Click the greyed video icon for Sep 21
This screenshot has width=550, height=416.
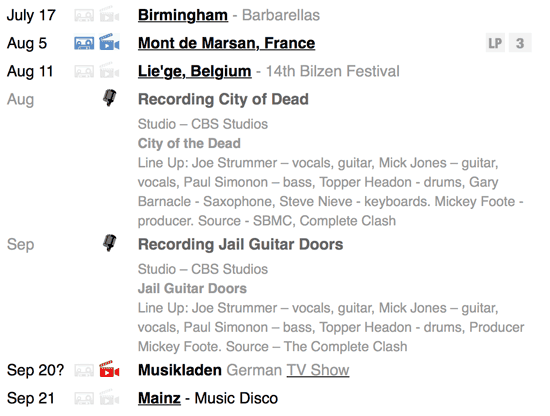109,397
